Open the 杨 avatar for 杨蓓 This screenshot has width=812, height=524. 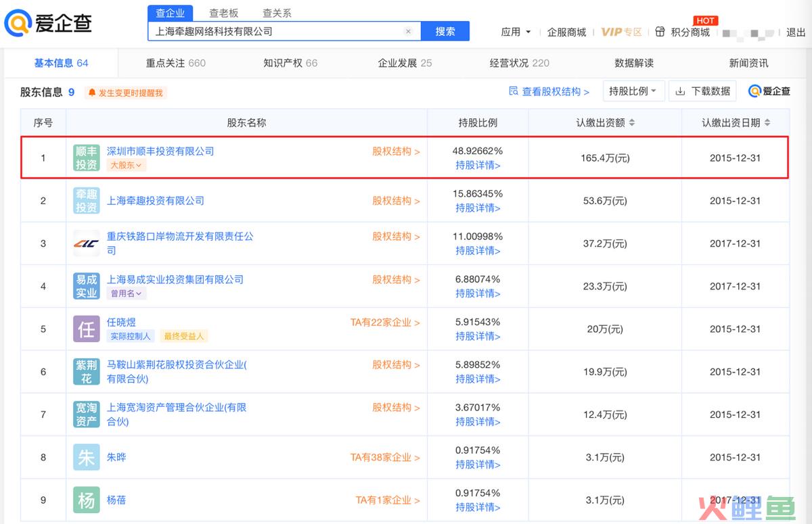point(87,500)
